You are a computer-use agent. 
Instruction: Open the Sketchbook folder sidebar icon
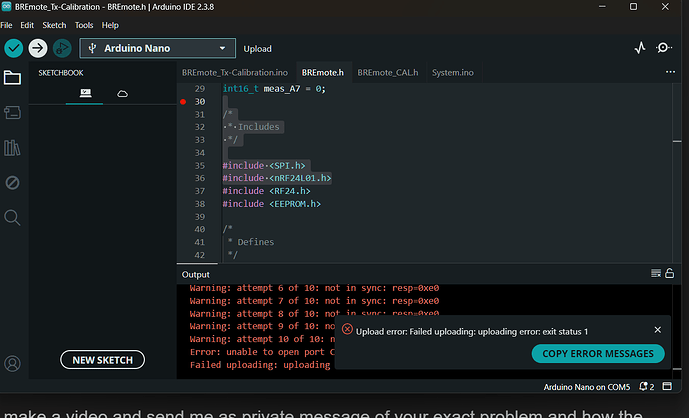[12, 78]
